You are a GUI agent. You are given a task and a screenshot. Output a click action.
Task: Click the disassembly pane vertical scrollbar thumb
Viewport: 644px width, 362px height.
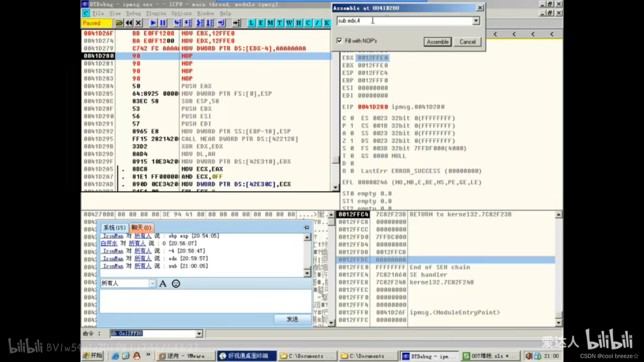335,160
